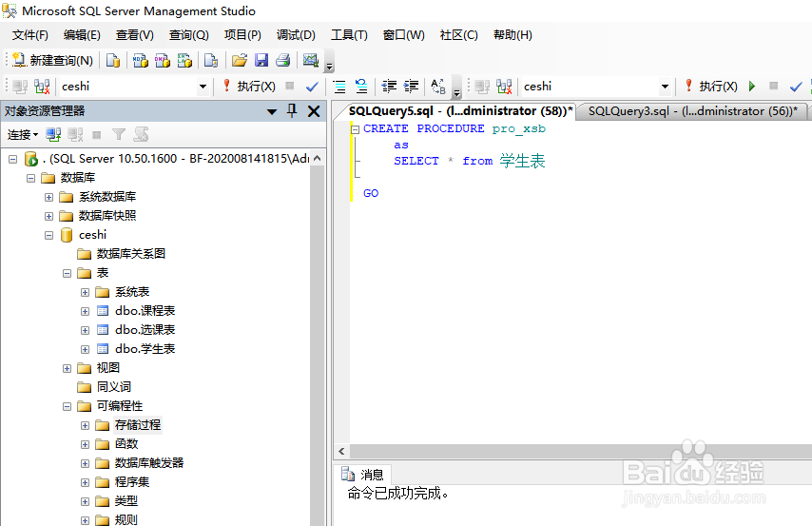
Task: Click editor horizontal scrollbar left arrow
Action: coord(341,452)
